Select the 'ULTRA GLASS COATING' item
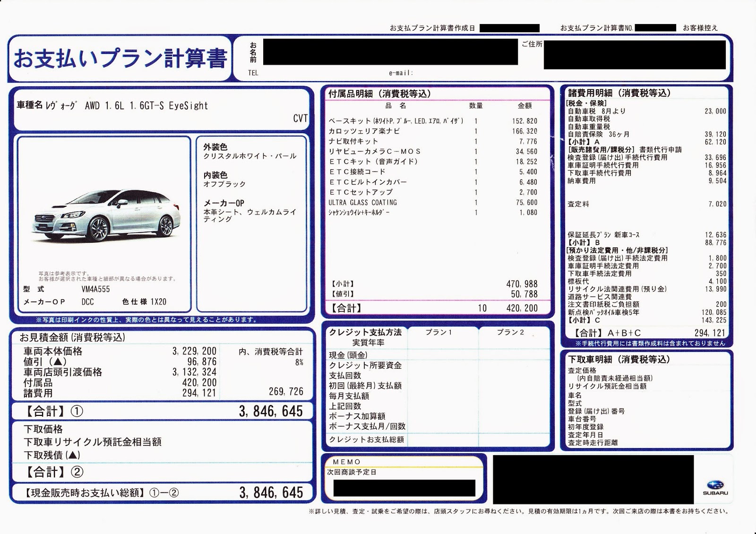Image resolution: width=756 pixels, height=534 pixels. [363, 203]
